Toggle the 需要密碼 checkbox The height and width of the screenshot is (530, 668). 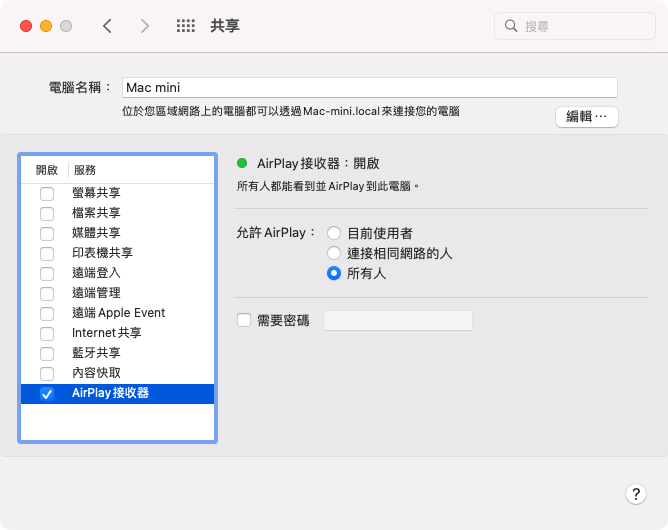click(243, 321)
